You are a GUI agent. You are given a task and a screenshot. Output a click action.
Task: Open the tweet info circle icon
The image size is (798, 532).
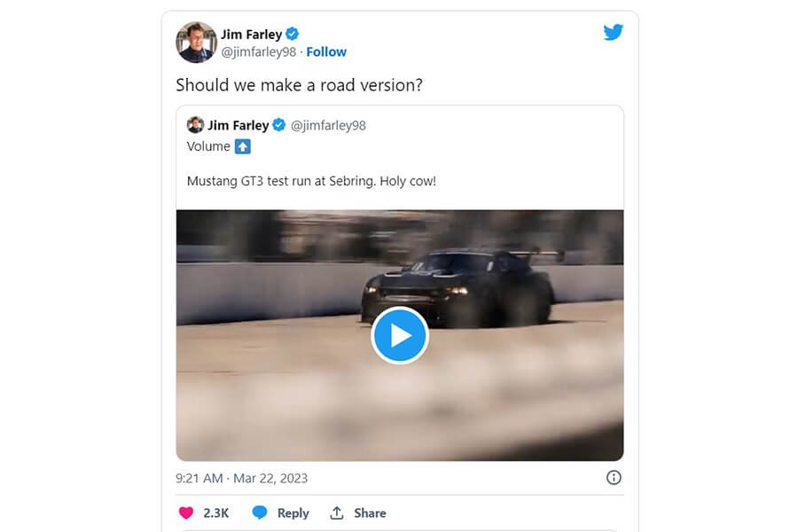[614, 478]
